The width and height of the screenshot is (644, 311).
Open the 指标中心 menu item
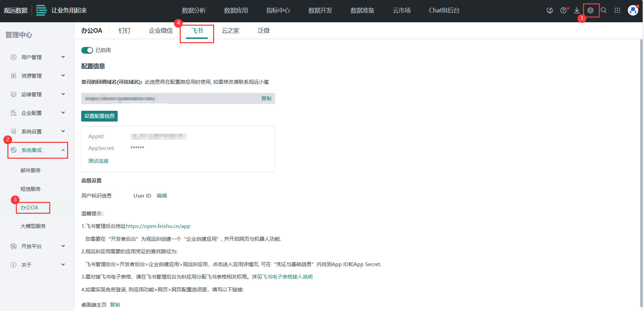point(278,10)
